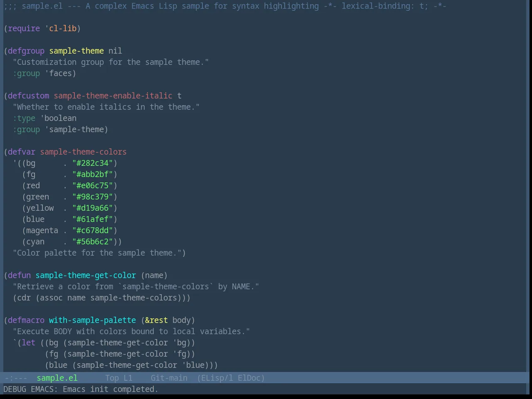532x399 pixels.
Task: Click the 'faces' symbol
Action: pyautogui.click(x=60, y=73)
